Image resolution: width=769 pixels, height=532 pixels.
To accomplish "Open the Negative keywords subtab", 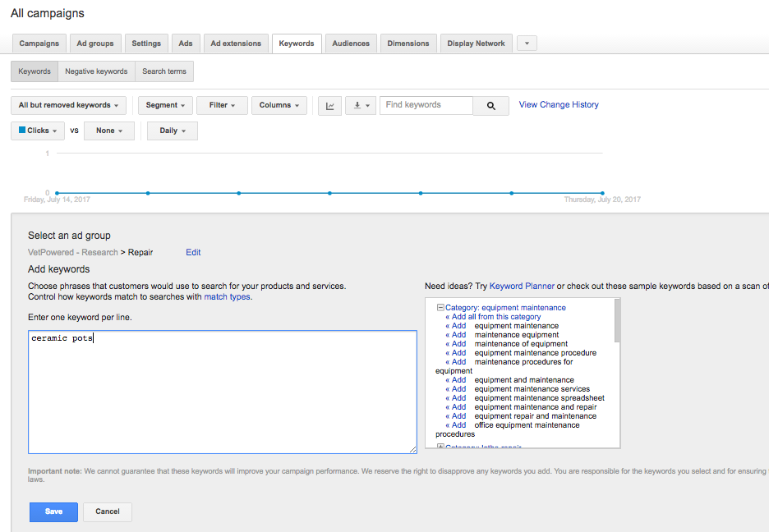I will pyautogui.click(x=96, y=71).
